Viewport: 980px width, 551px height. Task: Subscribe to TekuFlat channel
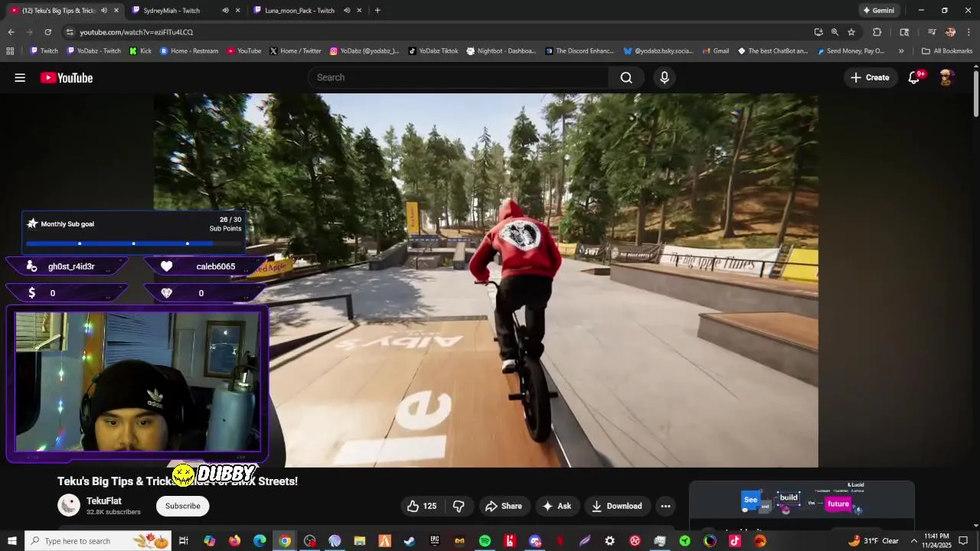coord(183,506)
